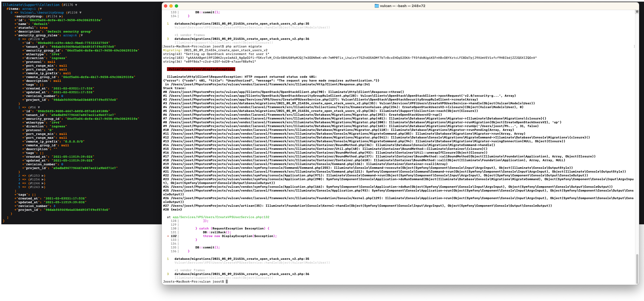Click the cursor at the bottom joost$ prompt
This screenshot has width=644, height=301.
[x=227, y=281]
